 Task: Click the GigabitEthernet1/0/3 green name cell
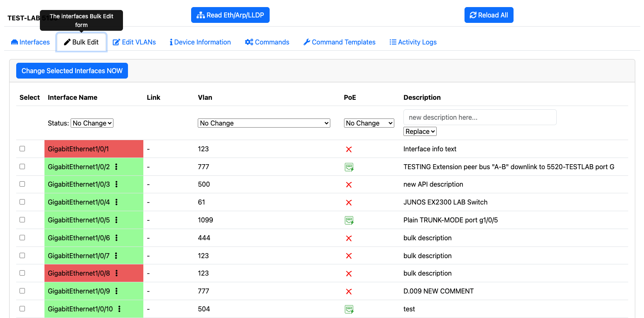pos(94,184)
